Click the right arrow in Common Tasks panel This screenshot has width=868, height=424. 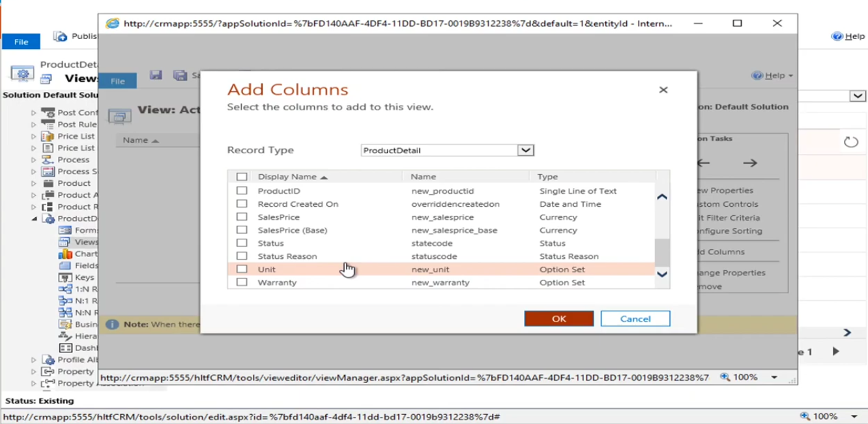pyautogui.click(x=749, y=162)
